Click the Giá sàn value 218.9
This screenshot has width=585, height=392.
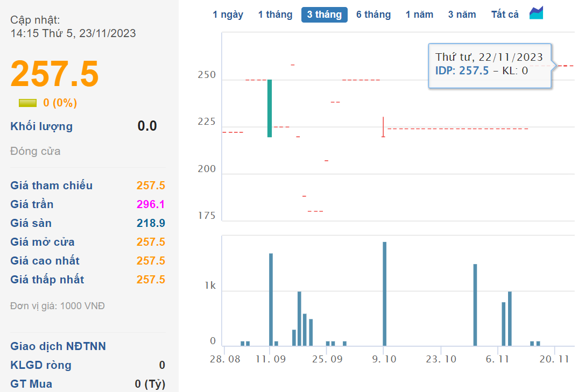click(x=151, y=223)
